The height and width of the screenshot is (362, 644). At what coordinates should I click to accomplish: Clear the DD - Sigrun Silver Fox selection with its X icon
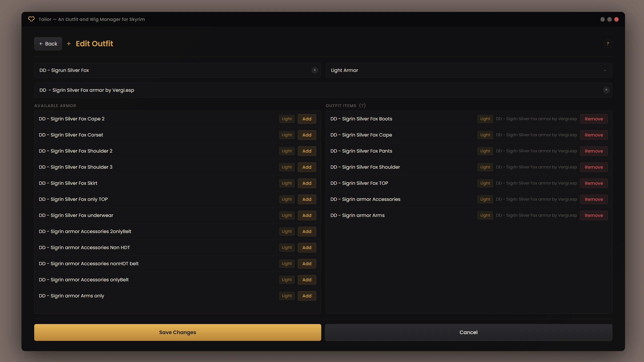[315, 70]
